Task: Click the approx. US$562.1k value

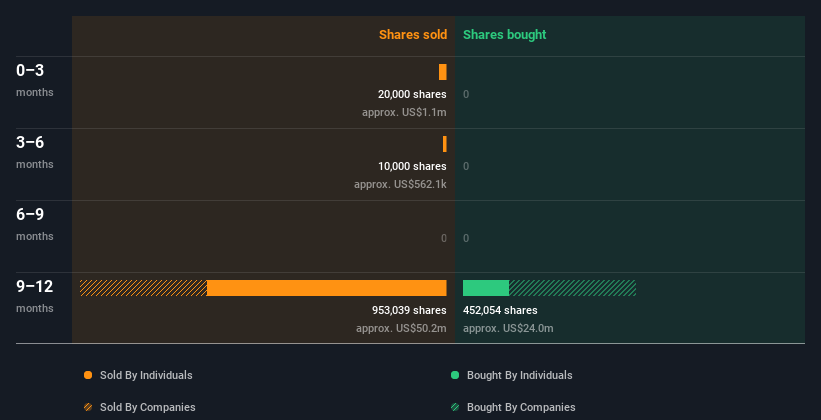Action: (400, 184)
